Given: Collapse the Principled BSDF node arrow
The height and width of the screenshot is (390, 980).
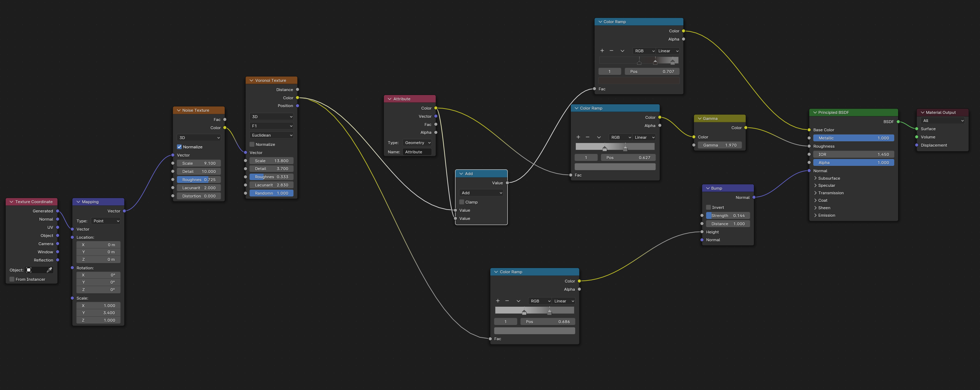Looking at the screenshot, I should click(815, 112).
